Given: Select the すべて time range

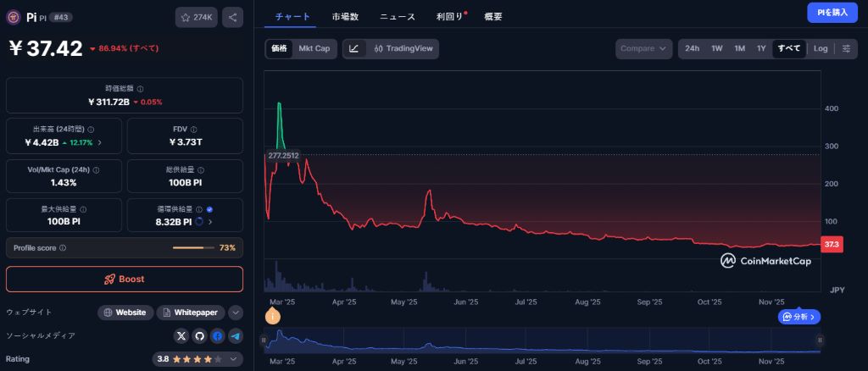Looking at the screenshot, I should pyautogui.click(x=789, y=48).
